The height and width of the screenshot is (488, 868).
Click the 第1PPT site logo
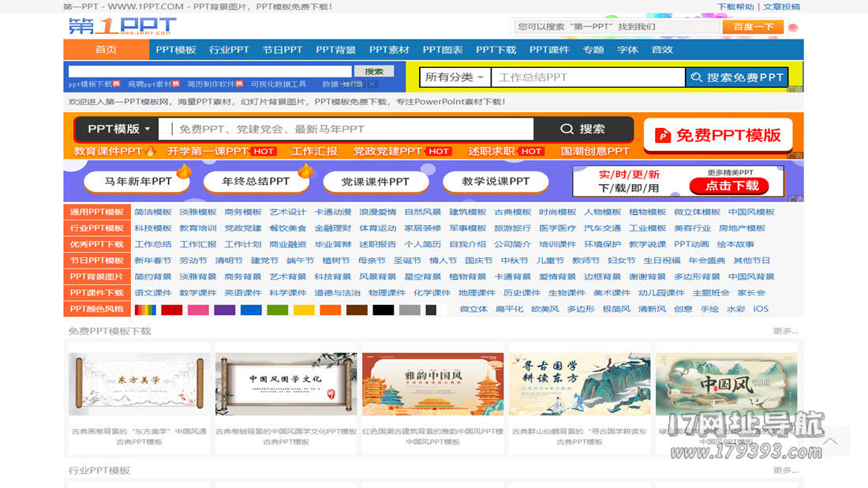[120, 26]
